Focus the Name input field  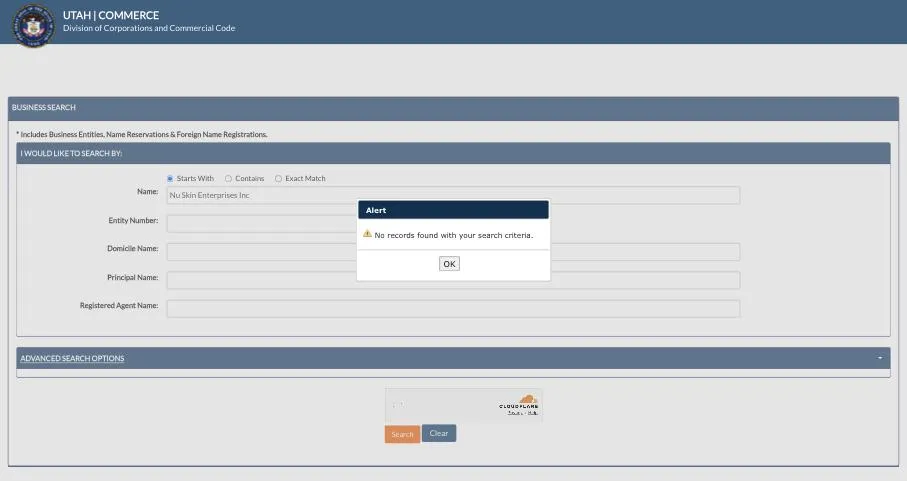pos(454,195)
